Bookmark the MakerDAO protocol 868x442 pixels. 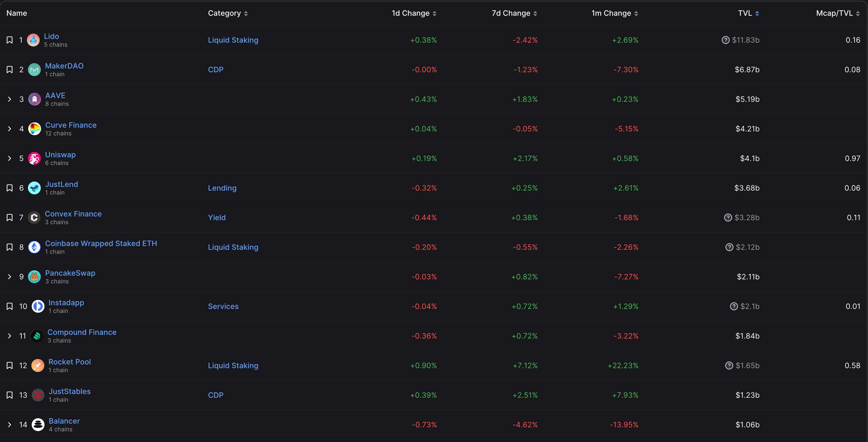(10, 70)
